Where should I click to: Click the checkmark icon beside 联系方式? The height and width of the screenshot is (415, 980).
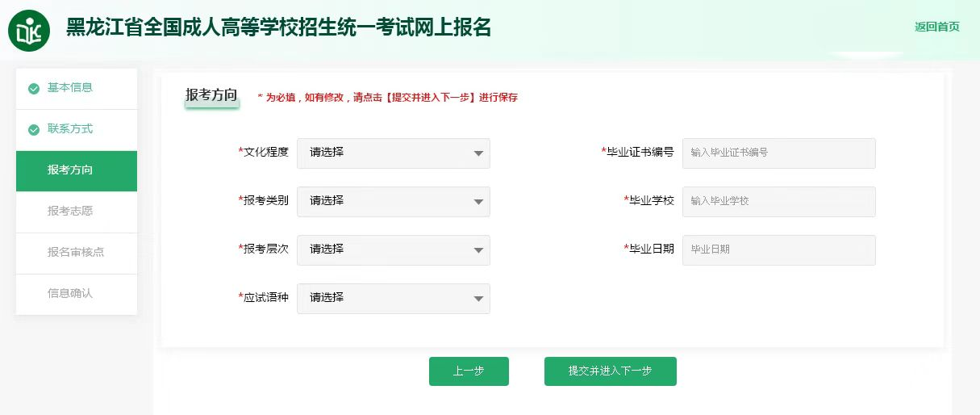34,130
